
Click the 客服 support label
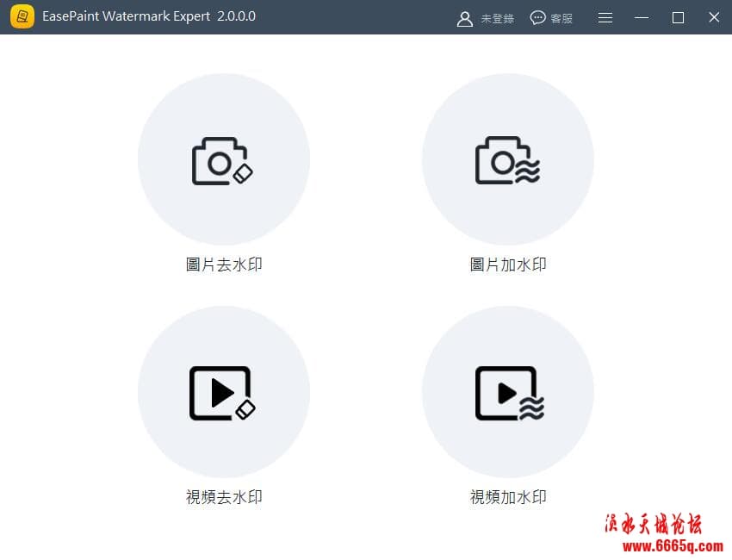pyautogui.click(x=561, y=19)
